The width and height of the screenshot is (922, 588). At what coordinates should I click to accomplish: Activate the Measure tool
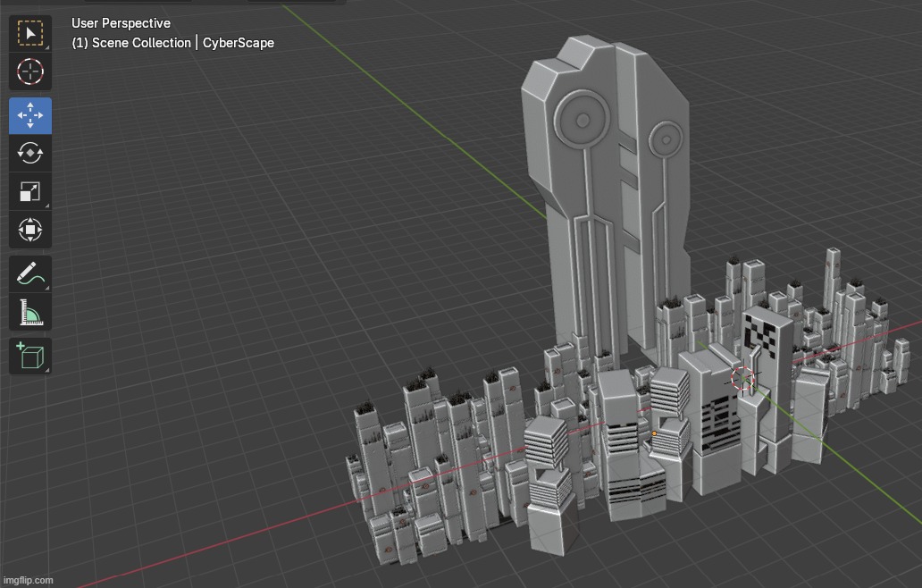(30, 312)
